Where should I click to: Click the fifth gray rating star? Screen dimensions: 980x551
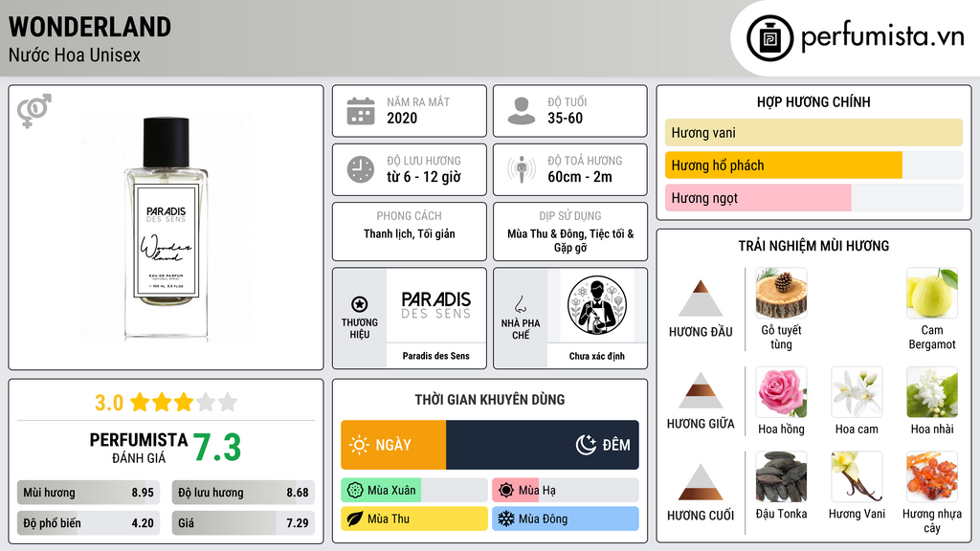click(x=228, y=403)
